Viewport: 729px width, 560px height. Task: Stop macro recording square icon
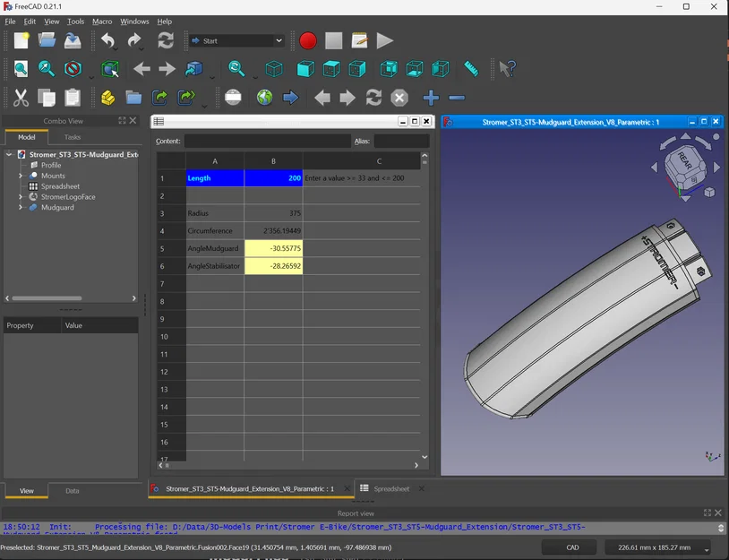pos(333,41)
